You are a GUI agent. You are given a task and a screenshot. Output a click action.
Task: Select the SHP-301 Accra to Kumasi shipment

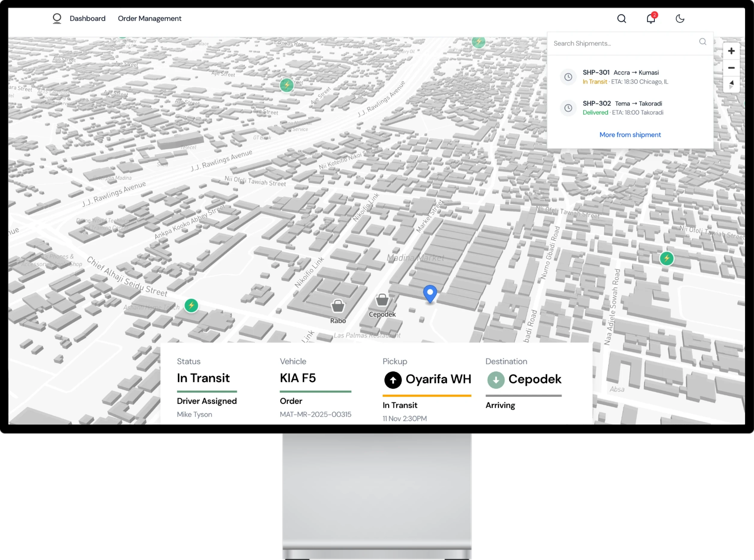[x=630, y=77]
